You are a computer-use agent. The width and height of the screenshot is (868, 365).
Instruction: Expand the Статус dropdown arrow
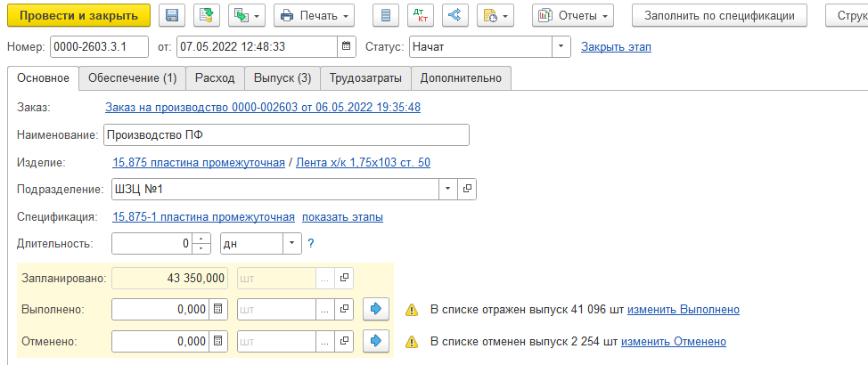click(561, 47)
